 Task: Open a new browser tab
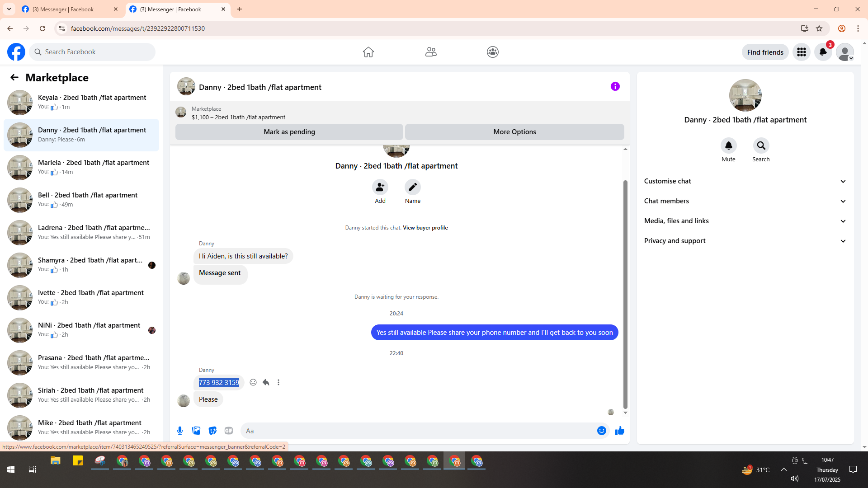click(240, 9)
